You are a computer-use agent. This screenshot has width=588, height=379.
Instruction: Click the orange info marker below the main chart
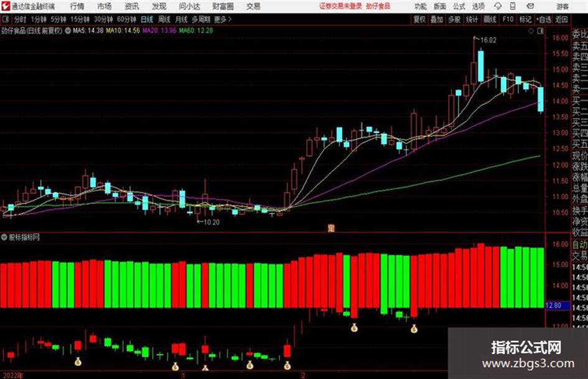(331, 228)
